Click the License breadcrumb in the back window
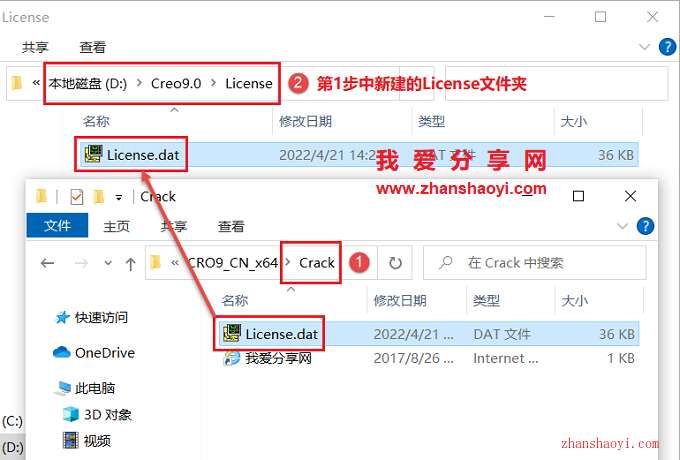 248,83
